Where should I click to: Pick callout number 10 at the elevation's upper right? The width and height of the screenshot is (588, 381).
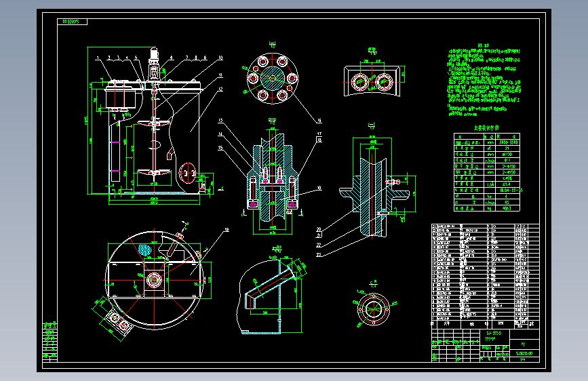click(220, 58)
